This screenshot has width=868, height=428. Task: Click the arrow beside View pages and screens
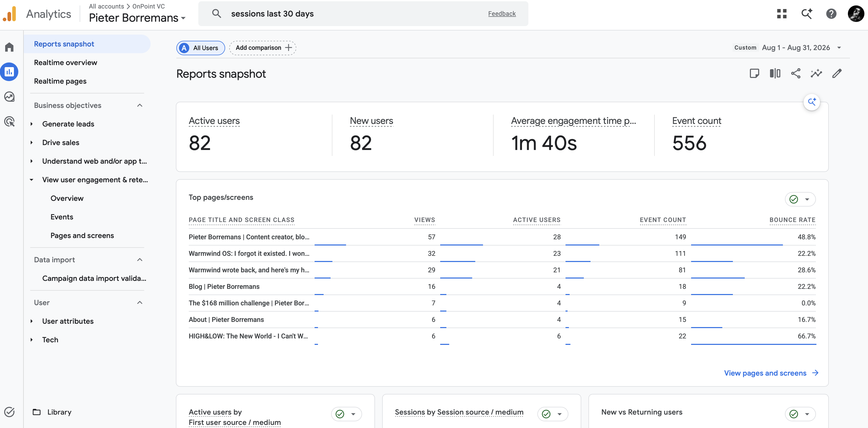tap(815, 373)
